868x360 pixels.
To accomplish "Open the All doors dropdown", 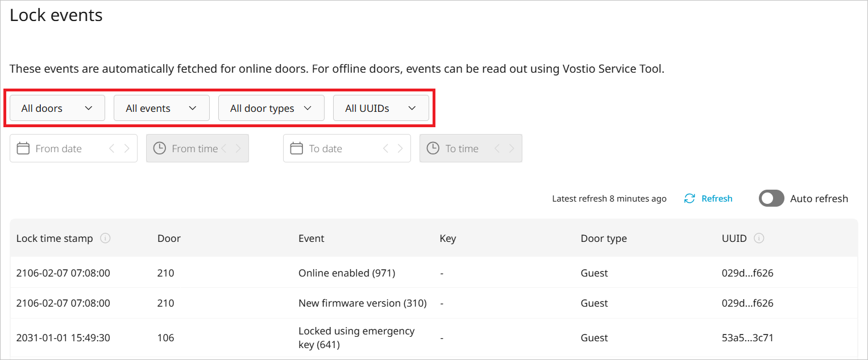I will click(57, 108).
